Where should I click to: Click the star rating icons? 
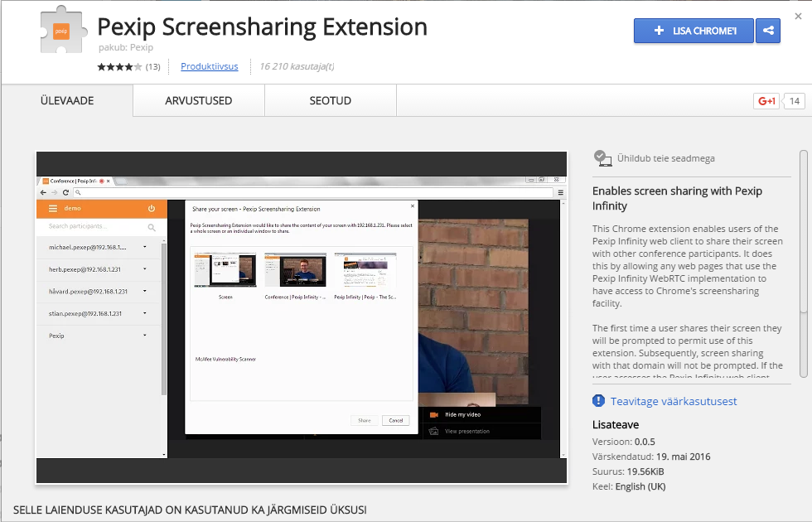tap(119, 66)
